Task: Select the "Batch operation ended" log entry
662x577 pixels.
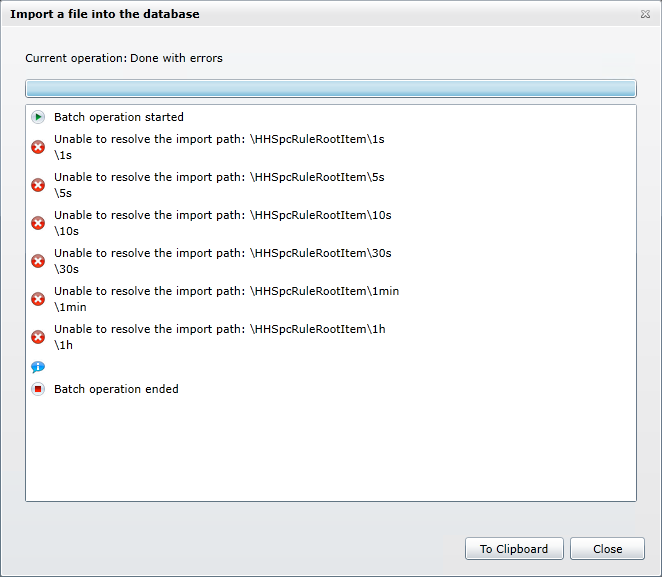Action: [x=116, y=389]
